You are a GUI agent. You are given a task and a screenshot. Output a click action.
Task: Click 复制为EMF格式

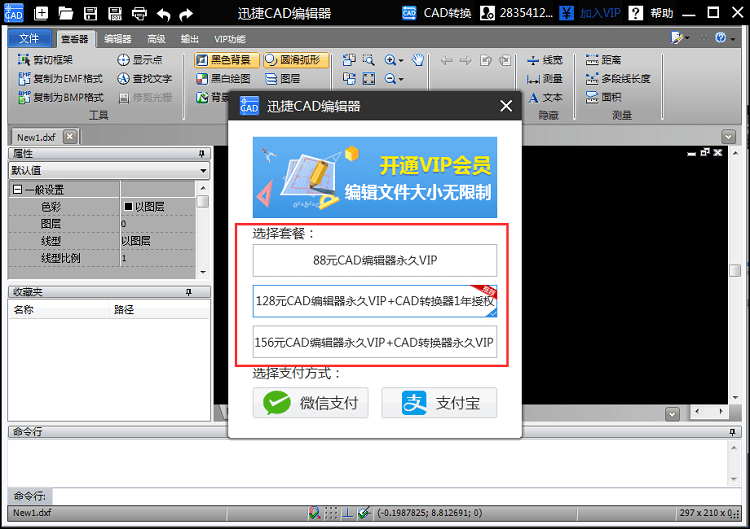(x=60, y=78)
